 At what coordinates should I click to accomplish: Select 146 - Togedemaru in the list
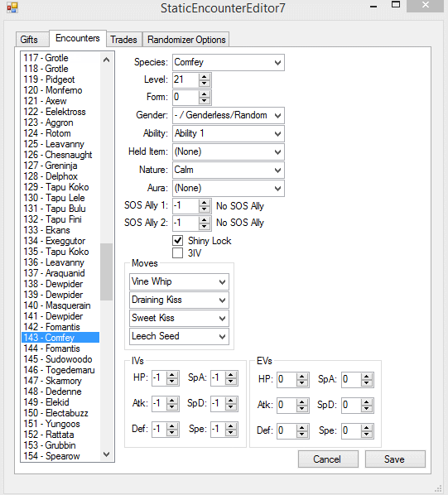tap(60, 370)
